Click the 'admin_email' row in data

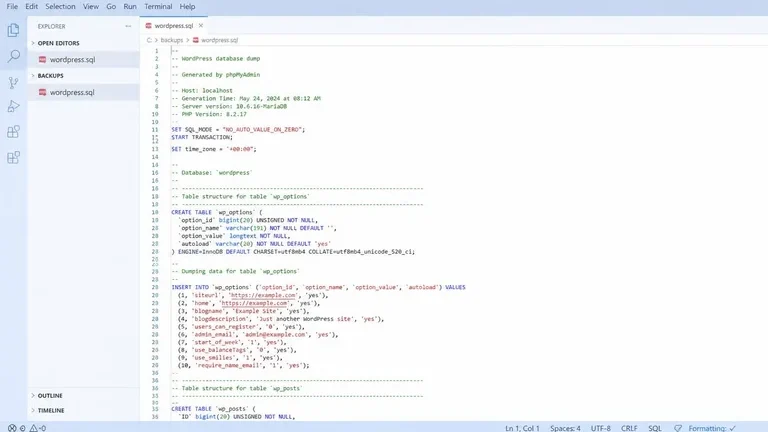click(258, 335)
